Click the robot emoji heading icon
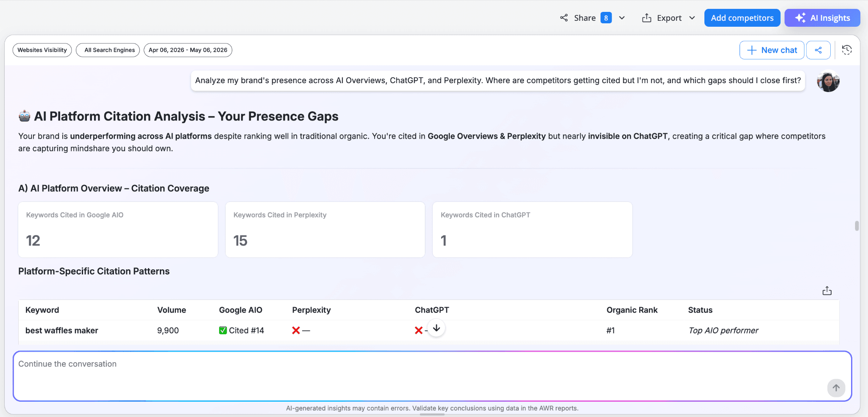Image resolution: width=868 pixels, height=417 pixels. pos(25,116)
